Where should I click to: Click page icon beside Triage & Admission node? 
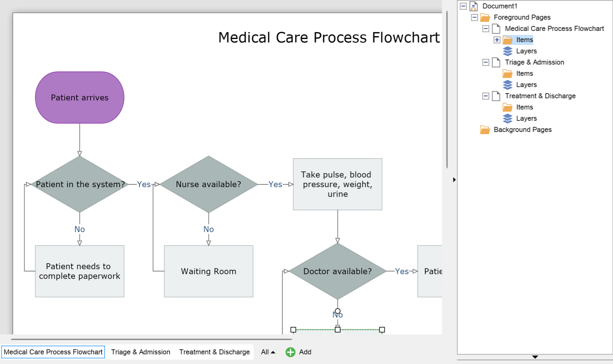pos(496,62)
